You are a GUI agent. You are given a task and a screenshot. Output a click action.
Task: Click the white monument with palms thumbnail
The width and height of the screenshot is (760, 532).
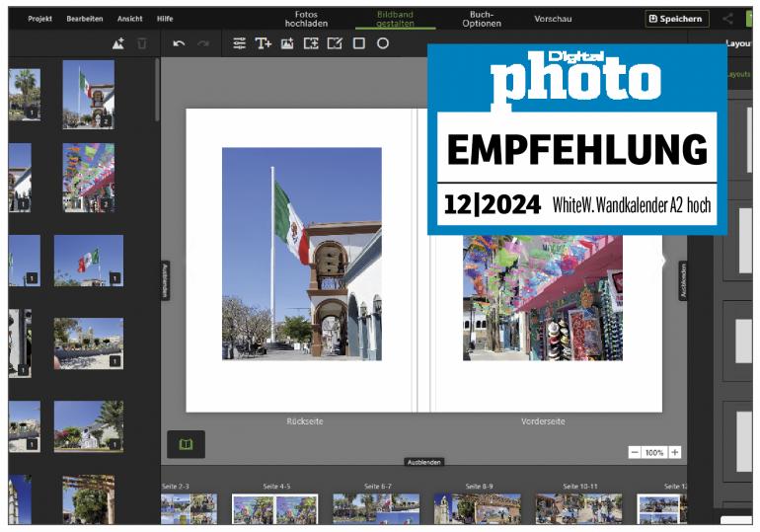coord(89,426)
